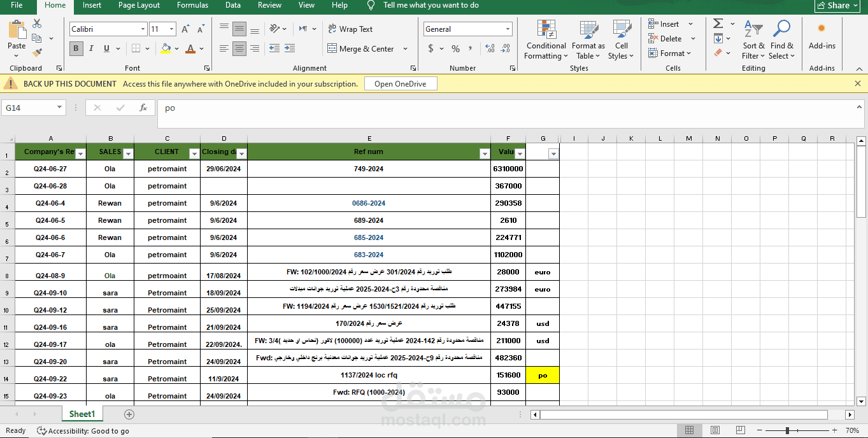Toggle Underline formatting
The image size is (868, 438).
(x=106, y=48)
